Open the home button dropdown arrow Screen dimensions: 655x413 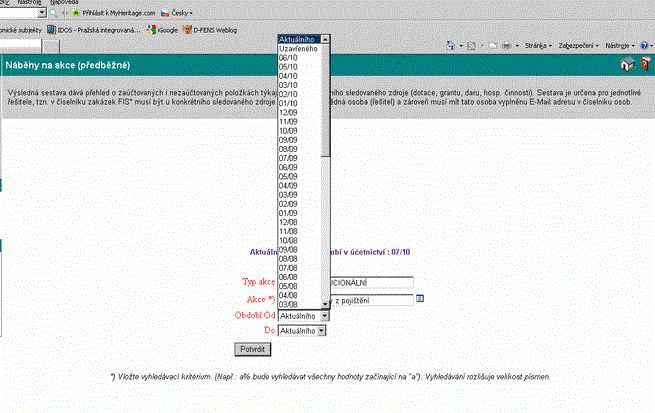(461, 46)
